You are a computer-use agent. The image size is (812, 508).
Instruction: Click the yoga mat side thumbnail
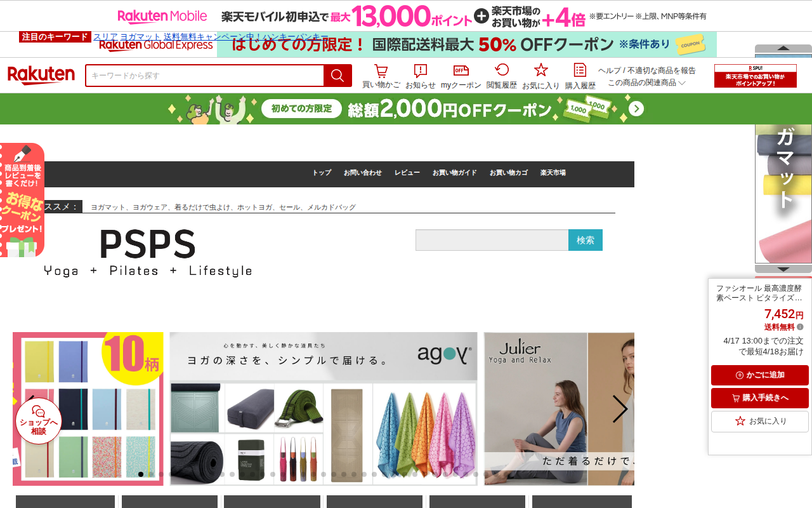pyautogui.click(x=783, y=194)
